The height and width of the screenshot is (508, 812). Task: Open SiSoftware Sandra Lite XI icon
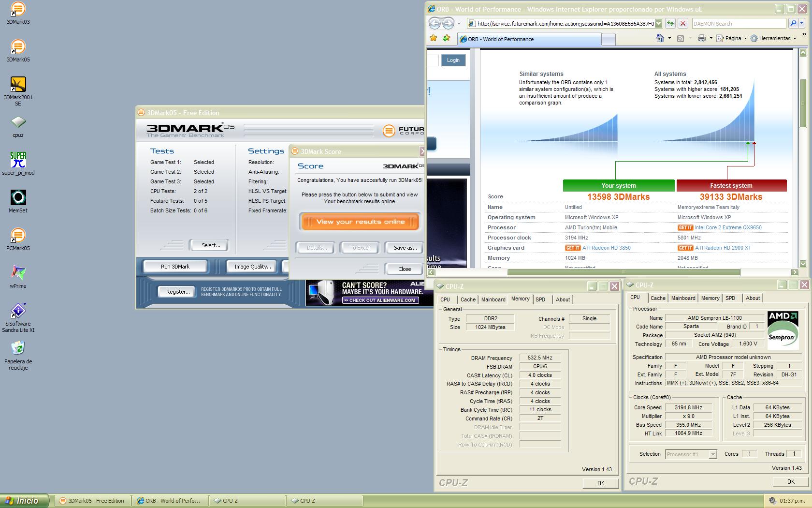pyautogui.click(x=18, y=318)
